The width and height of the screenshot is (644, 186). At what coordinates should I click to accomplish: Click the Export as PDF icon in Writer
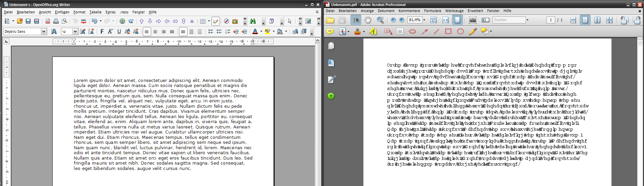(x=48, y=21)
